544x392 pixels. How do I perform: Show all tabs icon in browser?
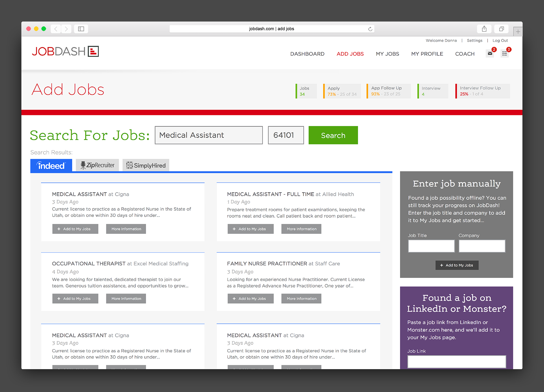[x=501, y=29]
